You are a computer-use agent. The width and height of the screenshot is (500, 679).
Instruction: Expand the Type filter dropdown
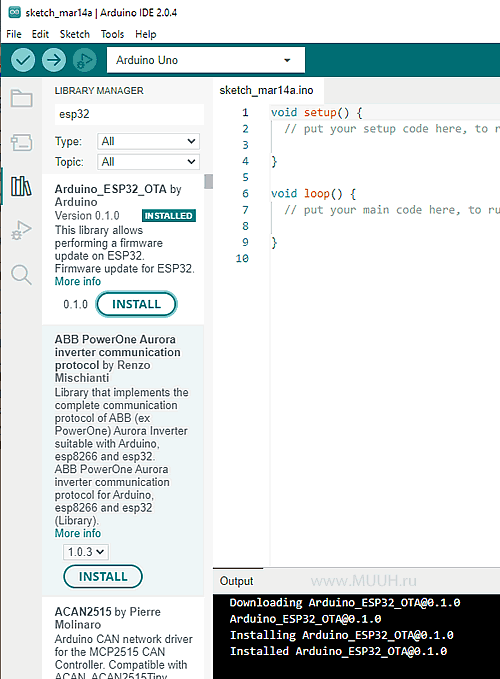pos(148,141)
